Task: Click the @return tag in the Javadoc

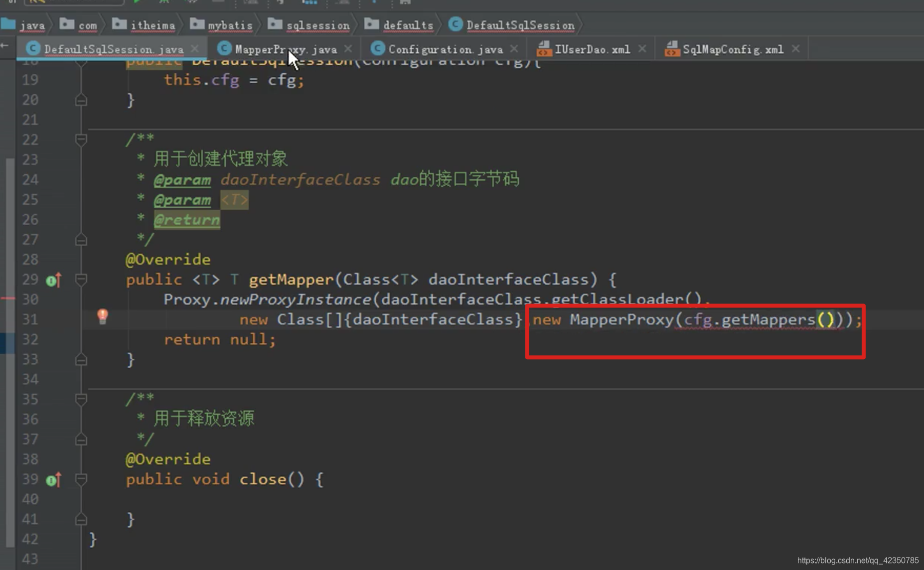Action: pos(187,220)
